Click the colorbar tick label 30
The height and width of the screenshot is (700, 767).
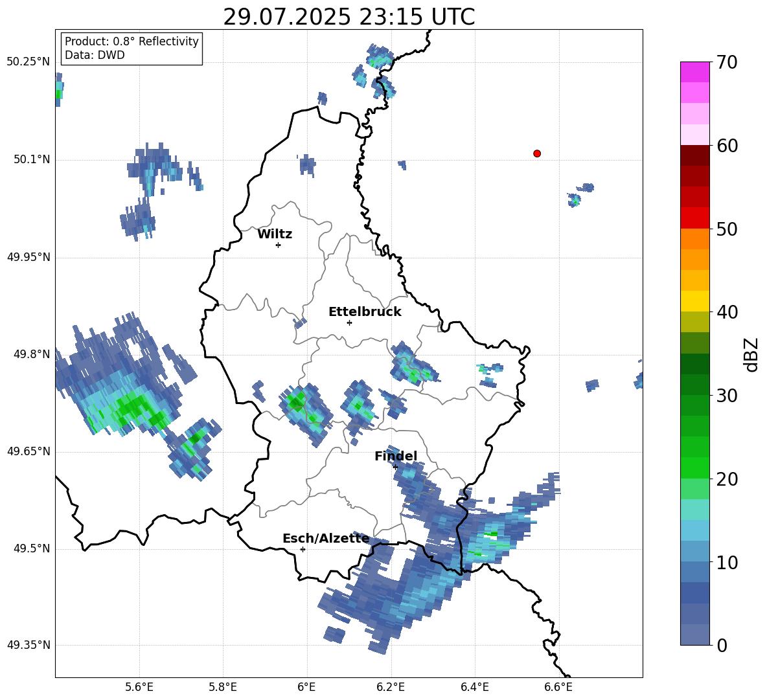pyautogui.click(x=726, y=396)
